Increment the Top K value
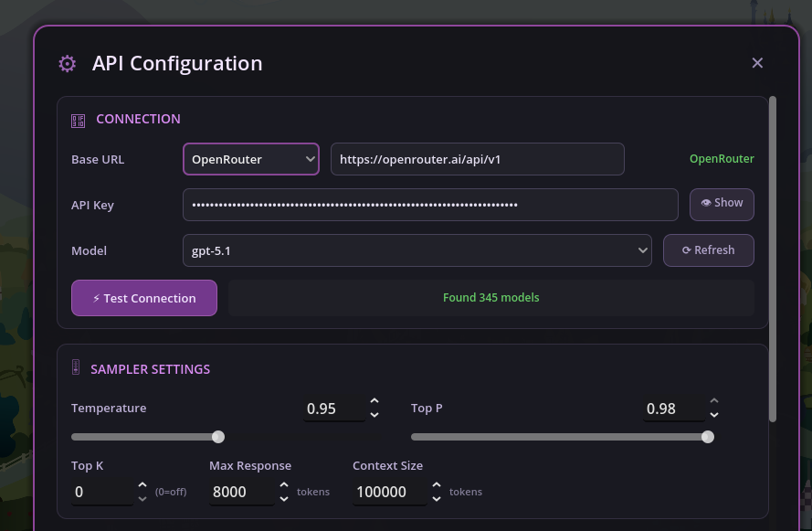812x531 pixels. pos(142,485)
